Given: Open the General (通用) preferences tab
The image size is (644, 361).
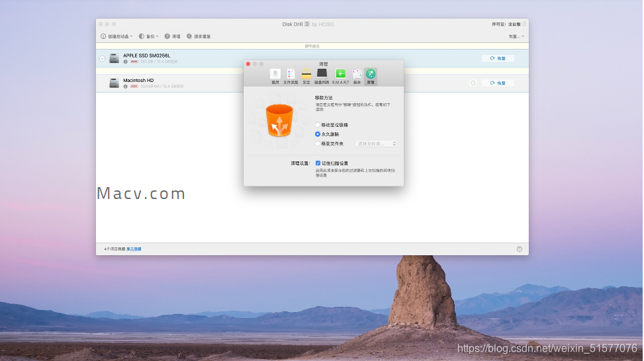Looking at the screenshot, I should (x=275, y=76).
